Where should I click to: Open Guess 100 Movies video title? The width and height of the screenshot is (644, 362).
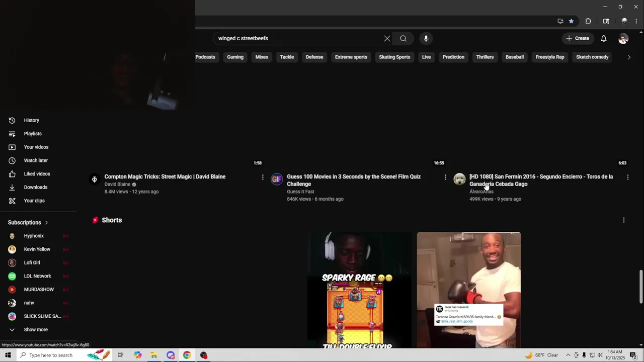354,180
